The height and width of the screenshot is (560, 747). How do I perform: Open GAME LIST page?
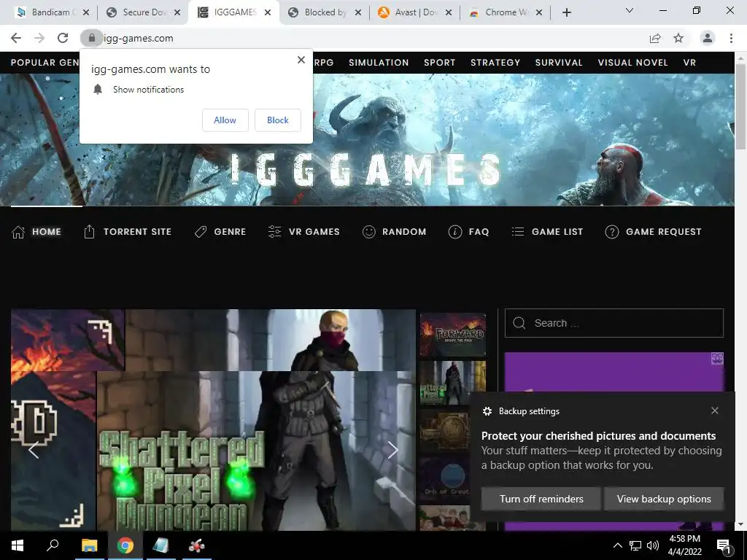(547, 232)
